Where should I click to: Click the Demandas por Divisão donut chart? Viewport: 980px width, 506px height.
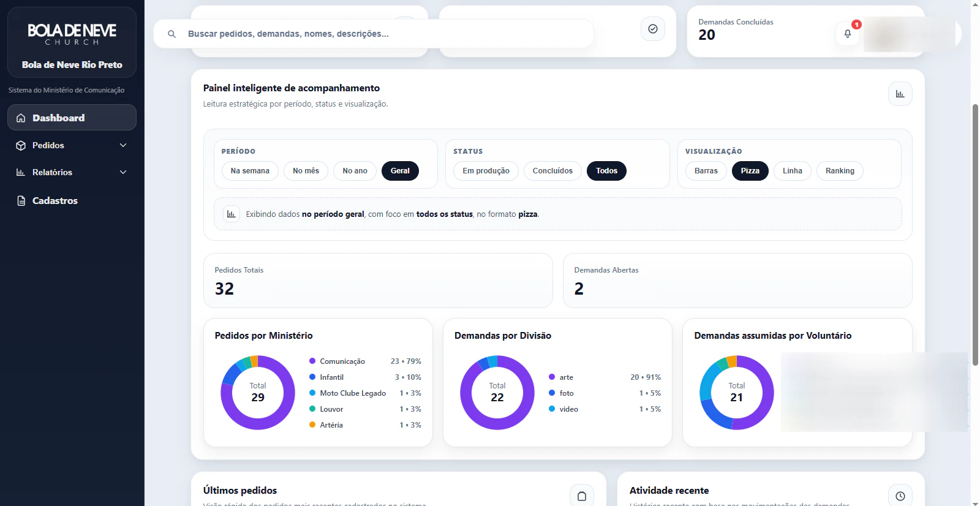coord(497,393)
